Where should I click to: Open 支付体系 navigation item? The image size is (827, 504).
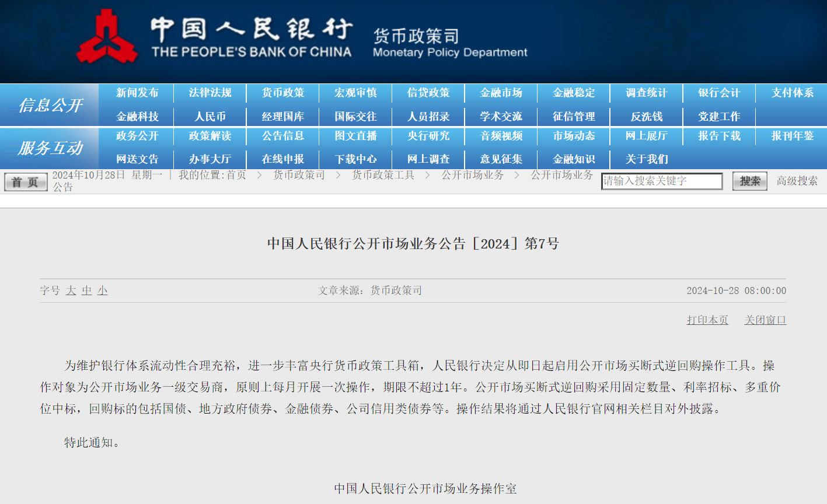point(792,93)
